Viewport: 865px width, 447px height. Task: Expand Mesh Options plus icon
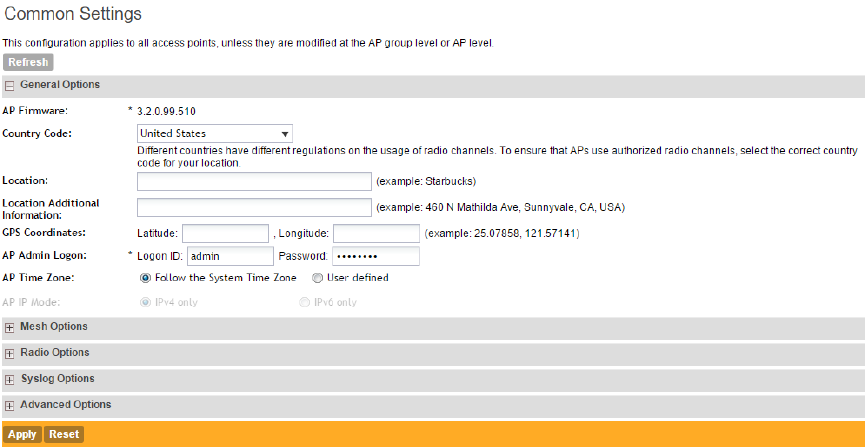(9, 327)
